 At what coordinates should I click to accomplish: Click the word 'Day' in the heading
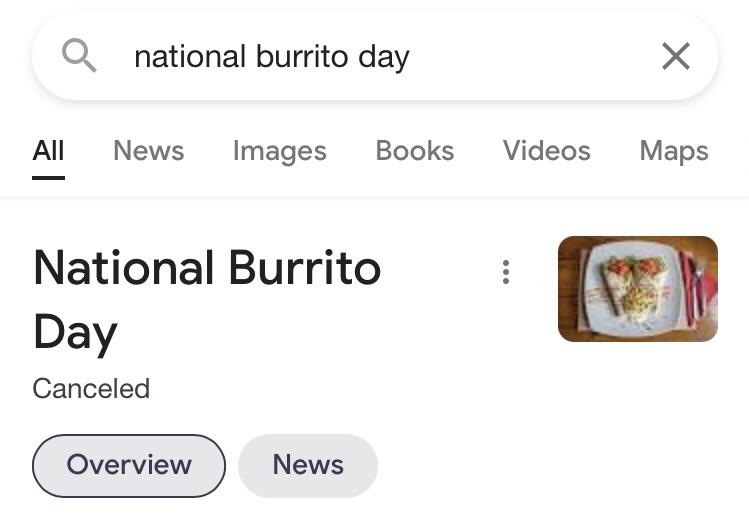click(x=75, y=332)
